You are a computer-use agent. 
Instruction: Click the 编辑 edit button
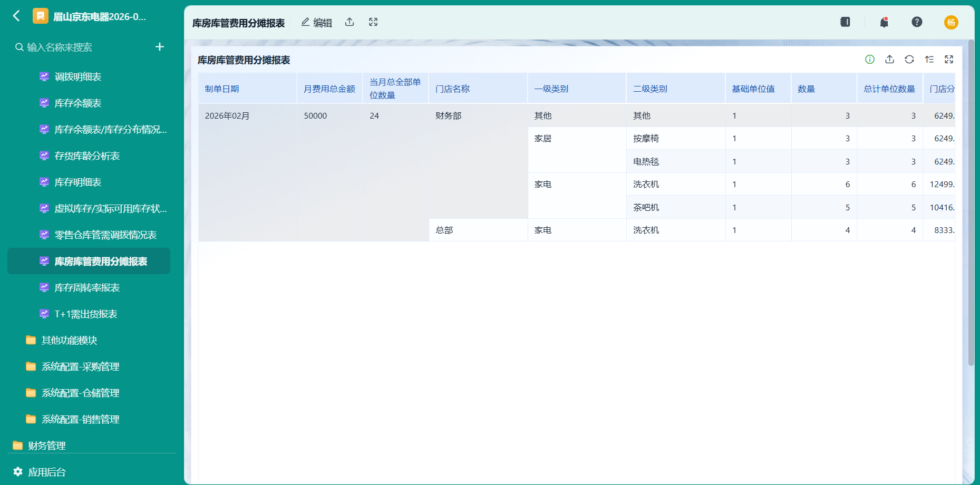[316, 22]
